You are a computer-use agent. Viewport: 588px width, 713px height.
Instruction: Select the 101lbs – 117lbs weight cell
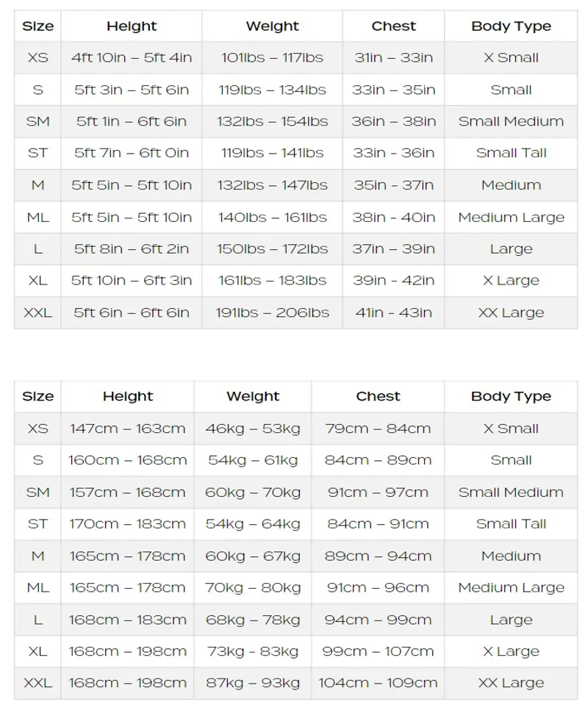[272, 58]
